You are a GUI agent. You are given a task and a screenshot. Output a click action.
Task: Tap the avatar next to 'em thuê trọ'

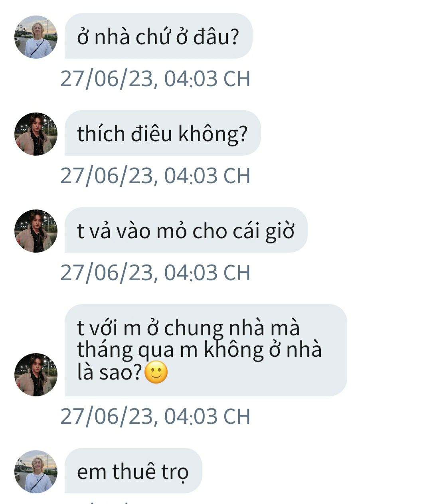(36, 472)
